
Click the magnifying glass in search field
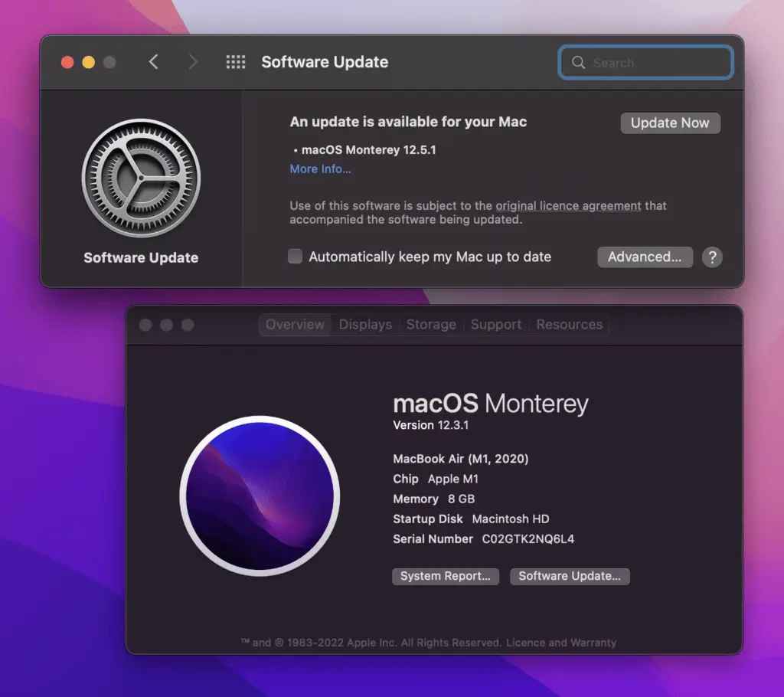click(579, 63)
